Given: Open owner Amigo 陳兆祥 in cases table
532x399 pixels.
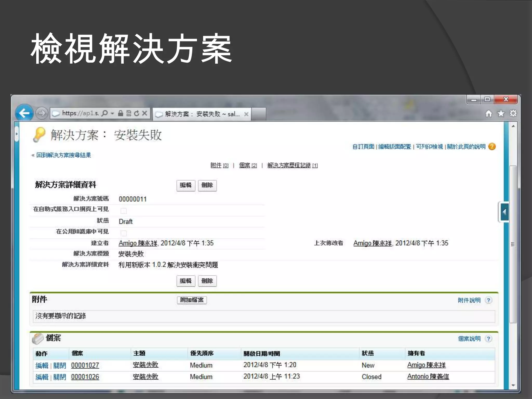Looking at the screenshot, I should [x=427, y=365].
